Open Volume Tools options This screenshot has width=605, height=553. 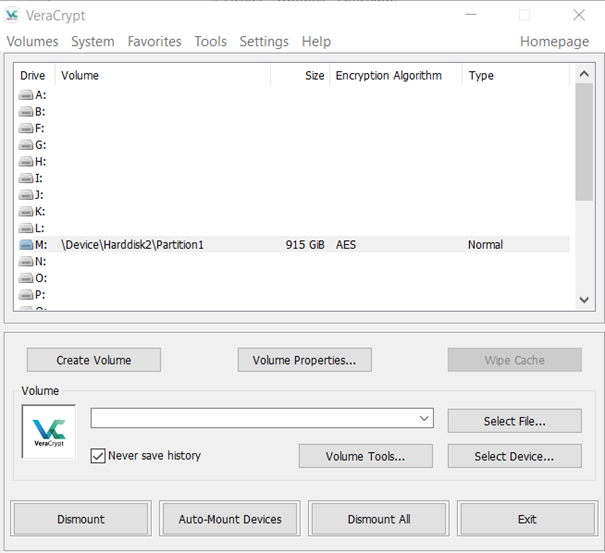point(365,456)
